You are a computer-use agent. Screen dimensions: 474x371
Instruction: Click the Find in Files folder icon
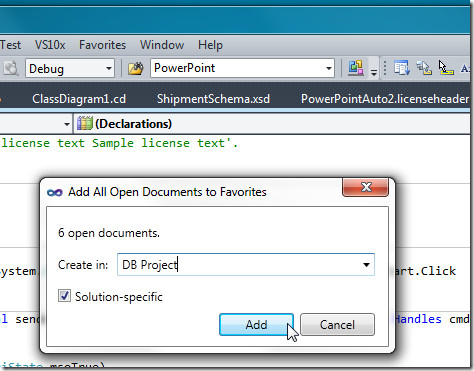pyautogui.click(x=136, y=68)
